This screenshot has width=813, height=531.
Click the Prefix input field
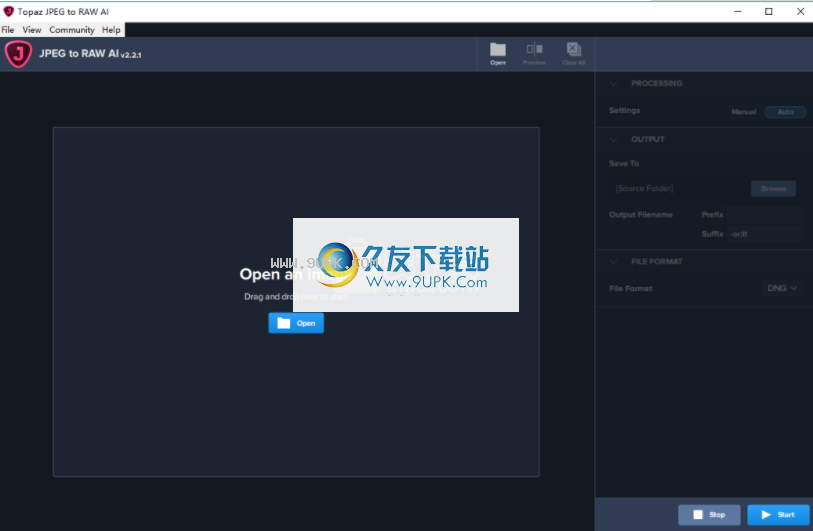point(764,215)
